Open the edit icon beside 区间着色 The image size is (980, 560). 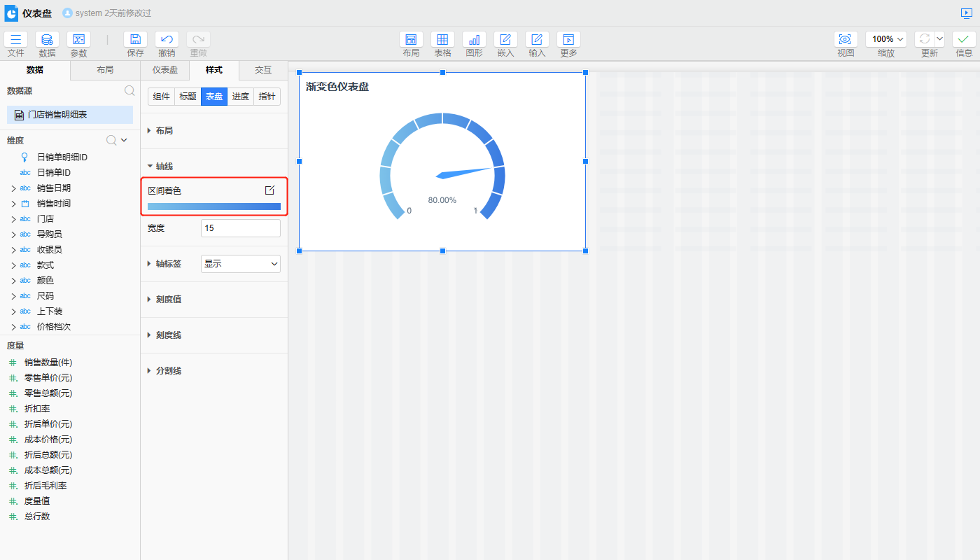[269, 190]
